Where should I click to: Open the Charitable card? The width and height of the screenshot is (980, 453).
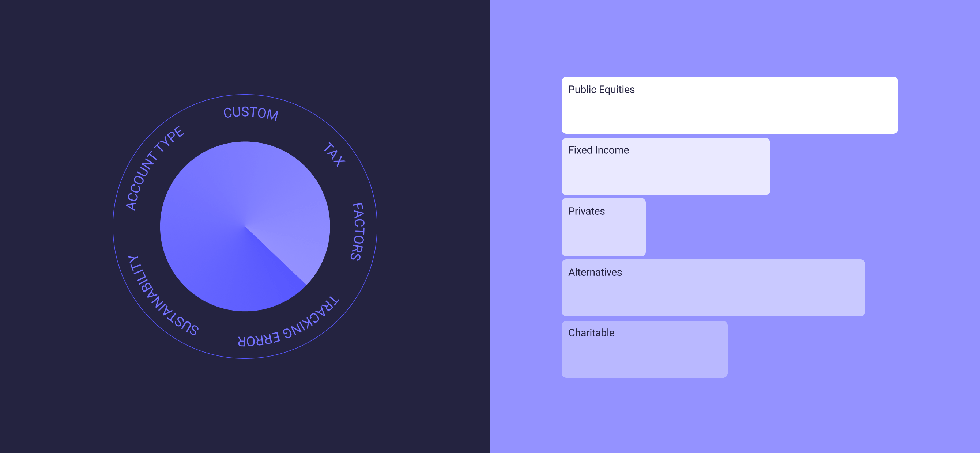pyautogui.click(x=644, y=349)
